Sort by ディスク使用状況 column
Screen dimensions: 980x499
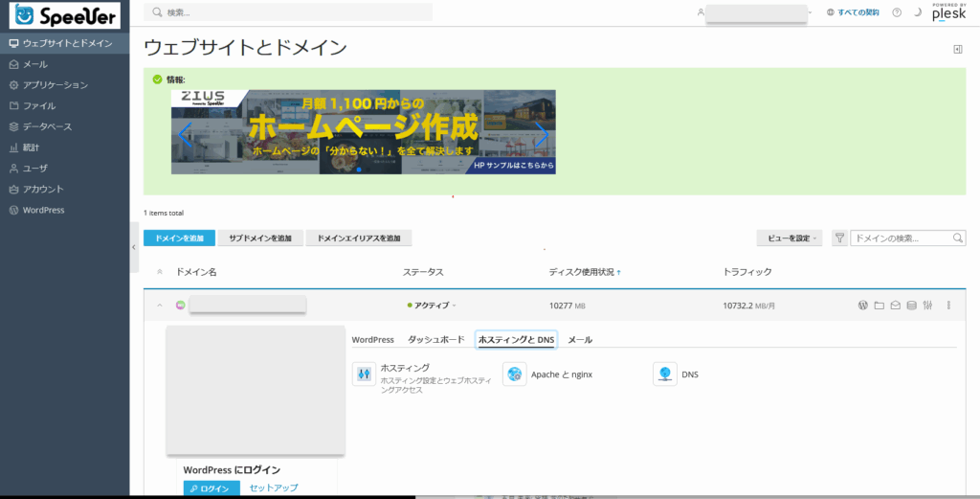click(585, 272)
